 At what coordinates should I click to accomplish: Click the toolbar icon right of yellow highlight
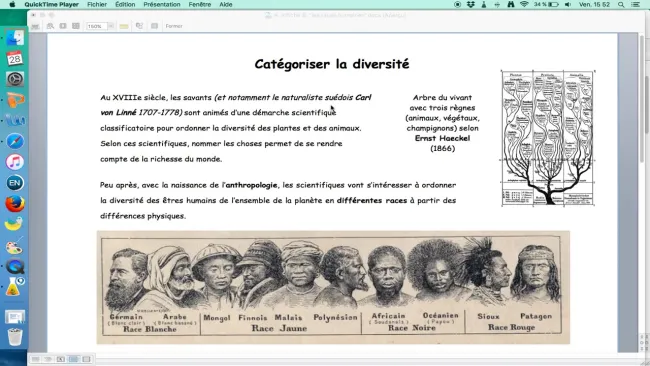point(139,26)
